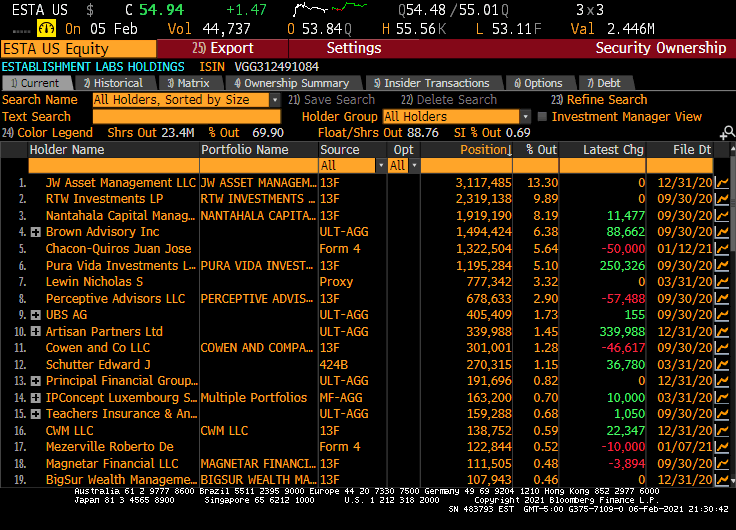The width and height of the screenshot is (736, 530).
Task: Click the Portfolio Name filter field
Action: point(259,165)
